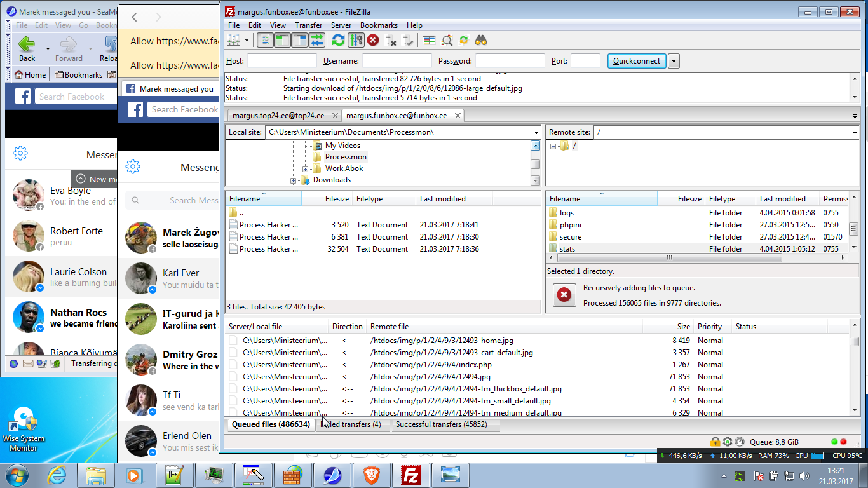Refresh the file and folder lists
Screen dimensions: 868x488
coord(338,40)
